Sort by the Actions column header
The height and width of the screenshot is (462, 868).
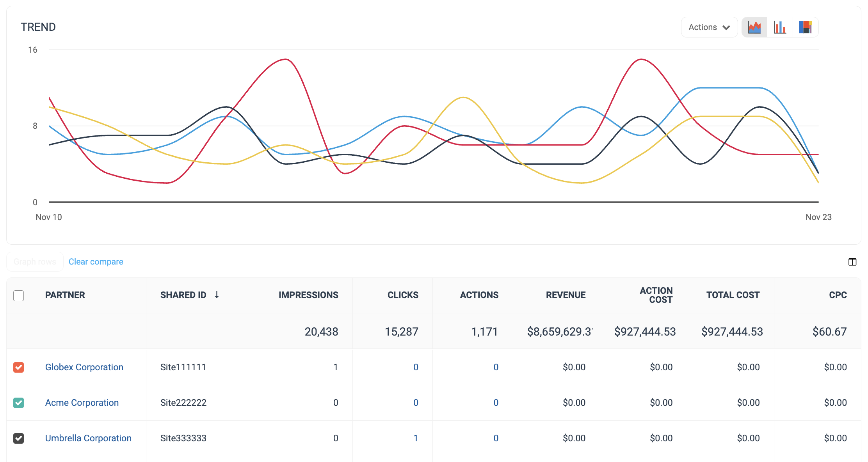click(x=479, y=295)
